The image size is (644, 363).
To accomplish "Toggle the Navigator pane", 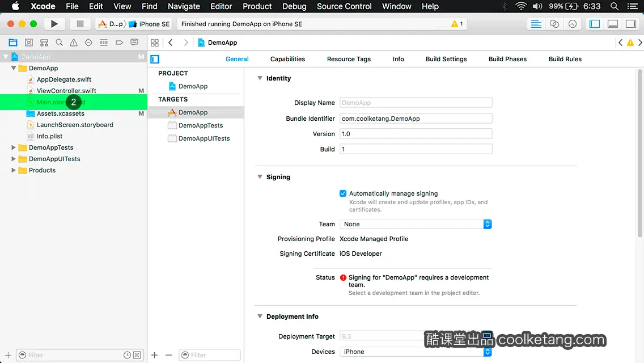I will (x=595, y=24).
